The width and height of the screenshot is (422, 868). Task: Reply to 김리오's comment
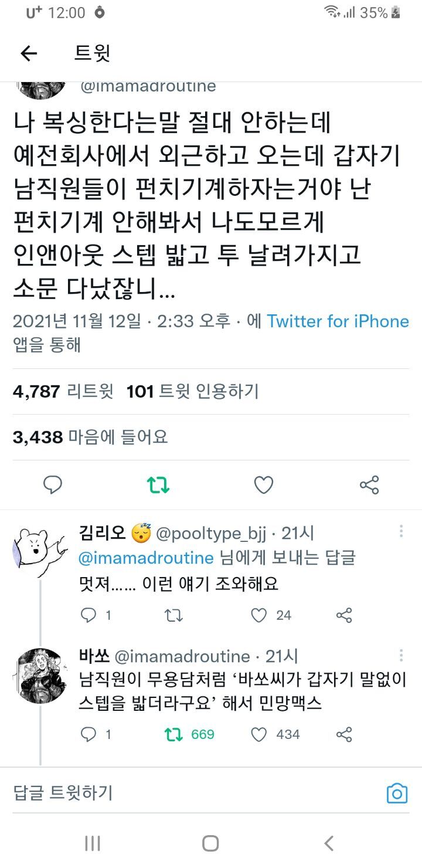coord(88,615)
